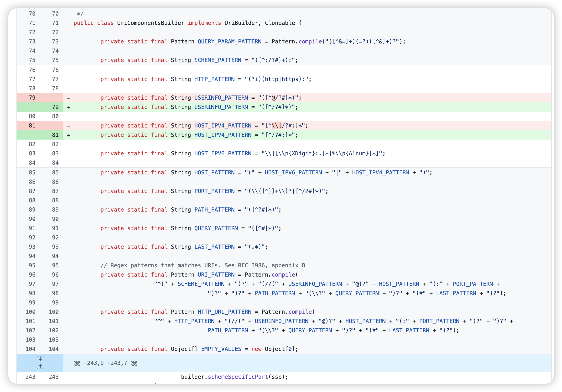Click class name UriComponentsBuilder on line 71

[150, 23]
